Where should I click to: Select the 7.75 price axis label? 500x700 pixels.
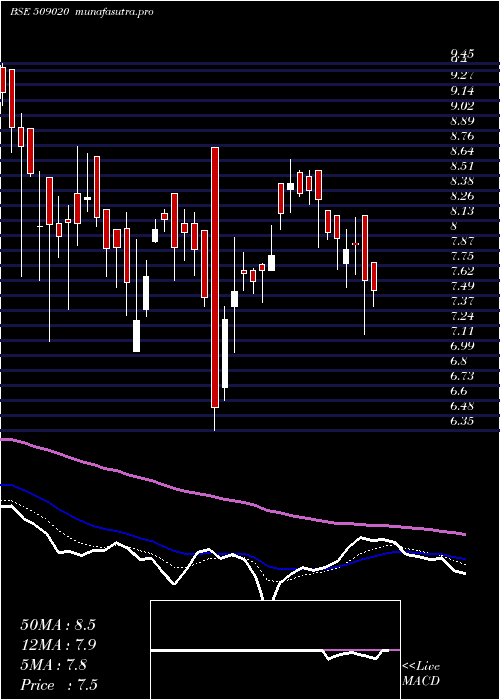462,256
